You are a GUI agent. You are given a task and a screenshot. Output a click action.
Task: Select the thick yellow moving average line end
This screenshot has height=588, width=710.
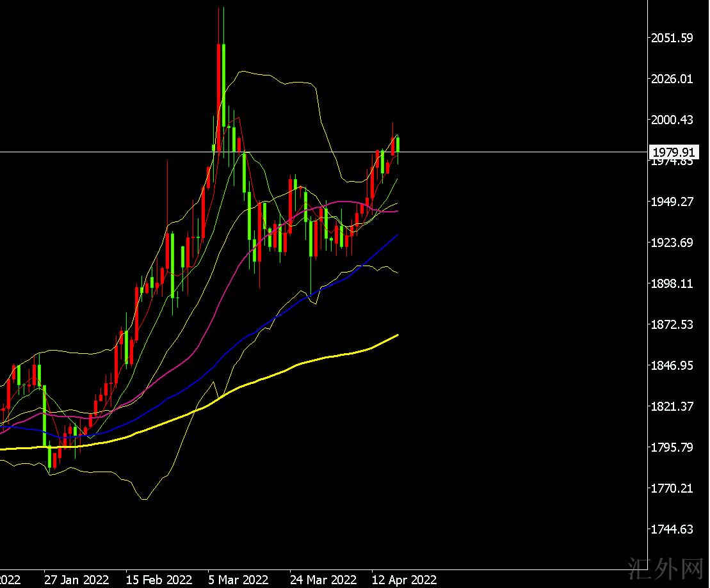pyautogui.click(x=397, y=335)
